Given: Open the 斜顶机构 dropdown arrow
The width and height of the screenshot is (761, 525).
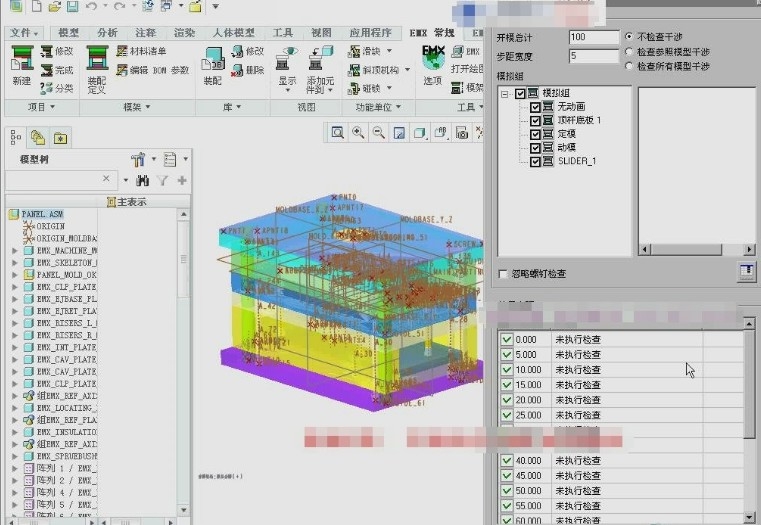Looking at the screenshot, I should [407, 70].
